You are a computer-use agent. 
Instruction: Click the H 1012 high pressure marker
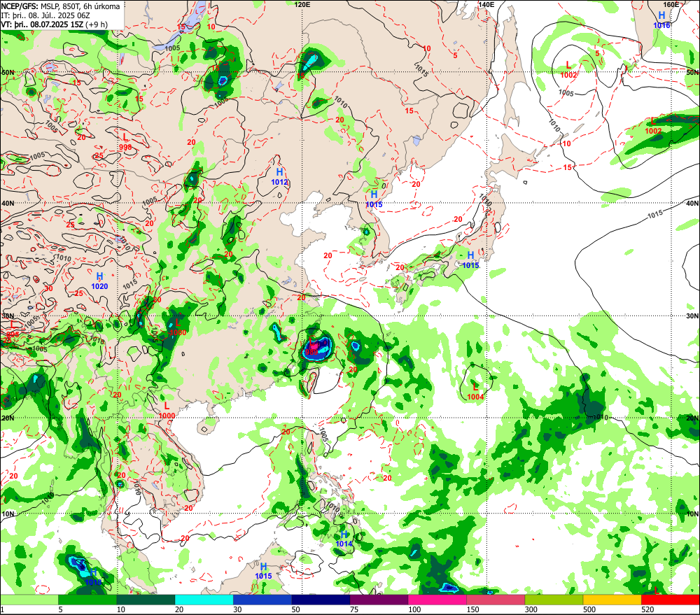coord(279,177)
